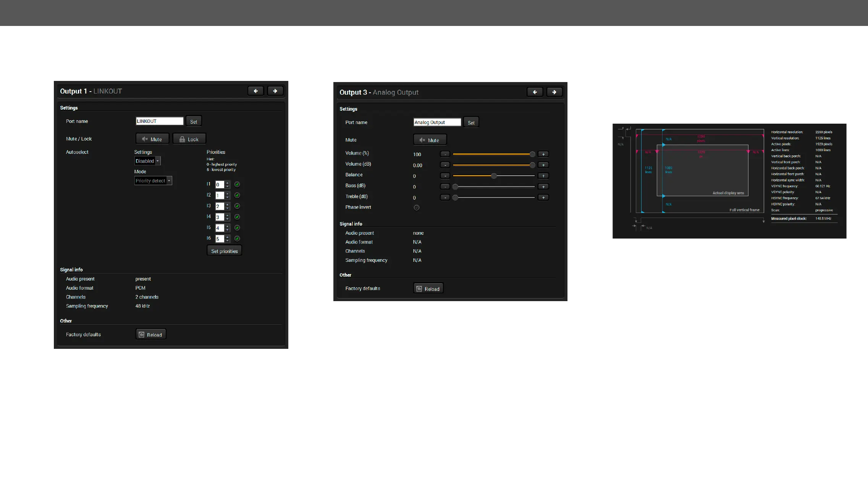Reload factory defaults for Output 3

(428, 289)
